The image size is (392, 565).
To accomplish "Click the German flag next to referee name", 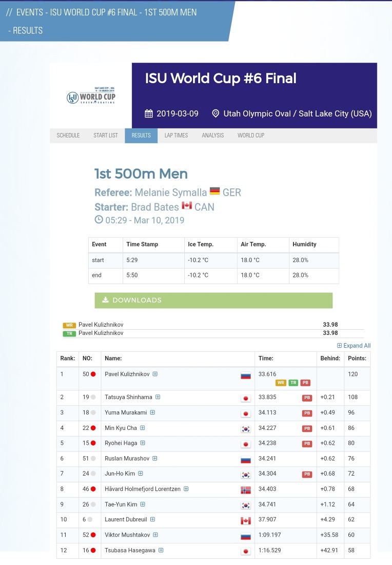I will (214, 192).
